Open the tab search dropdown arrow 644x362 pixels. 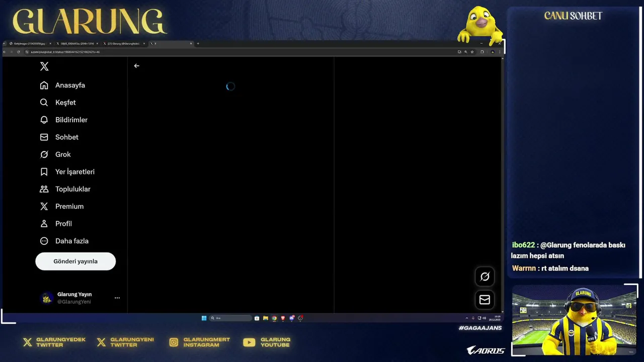click(x=4, y=44)
